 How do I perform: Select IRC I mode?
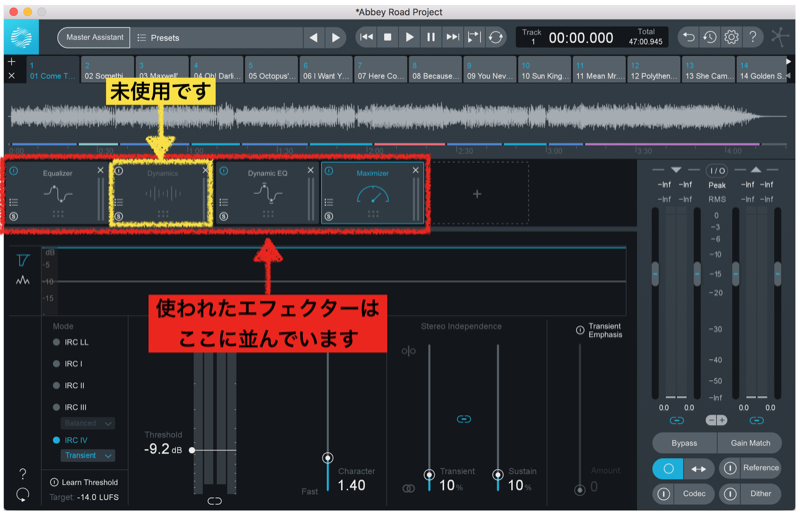click(x=68, y=363)
